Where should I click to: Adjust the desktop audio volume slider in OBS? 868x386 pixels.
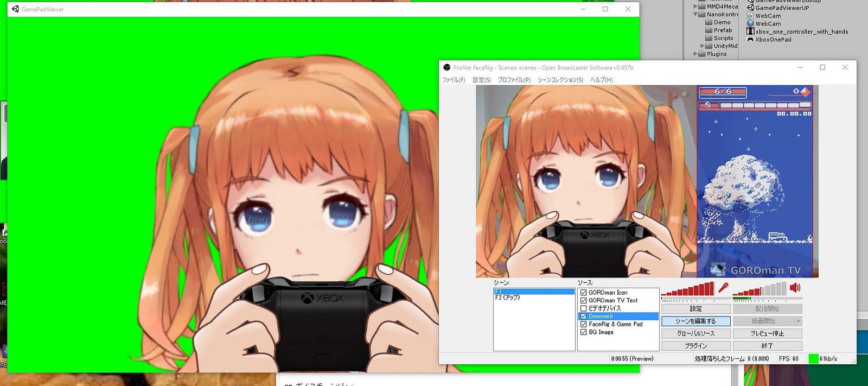759,290
